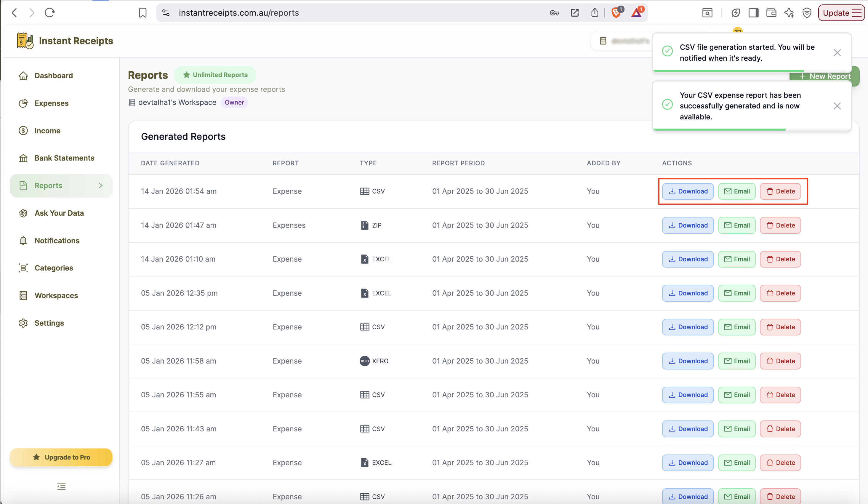Open Notifications in the sidebar
The image size is (868, 504).
click(x=61, y=241)
